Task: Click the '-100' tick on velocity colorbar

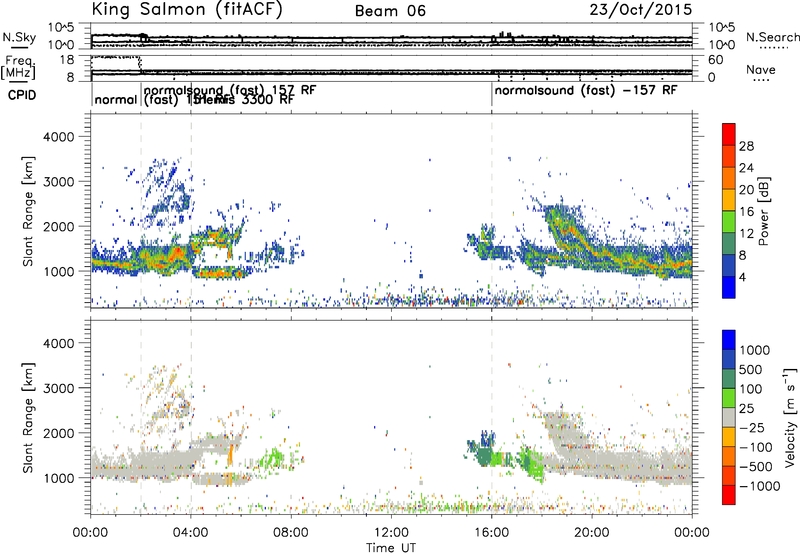Action: pos(755,447)
